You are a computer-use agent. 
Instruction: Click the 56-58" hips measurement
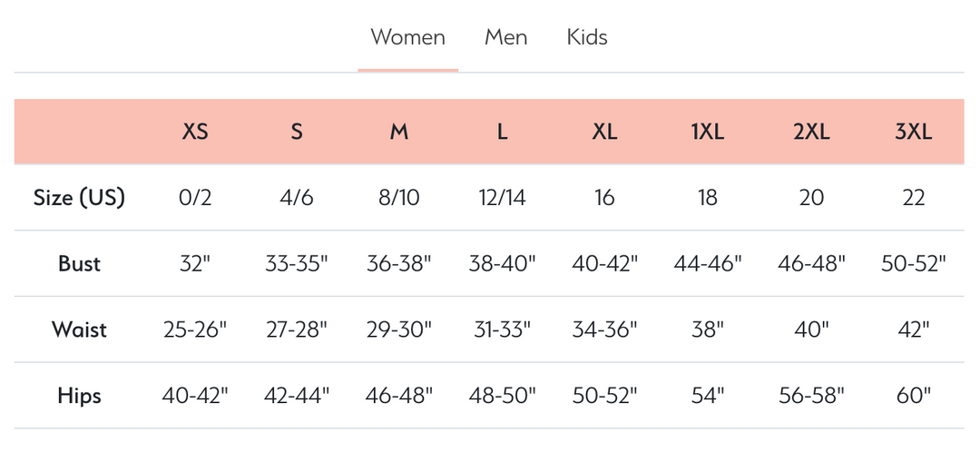(811, 396)
